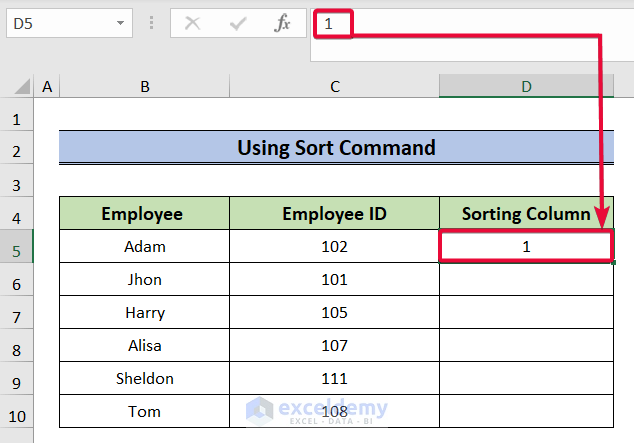634x443 pixels.
Task: Select the Employee ID header cell
Action: coord(334,213)
